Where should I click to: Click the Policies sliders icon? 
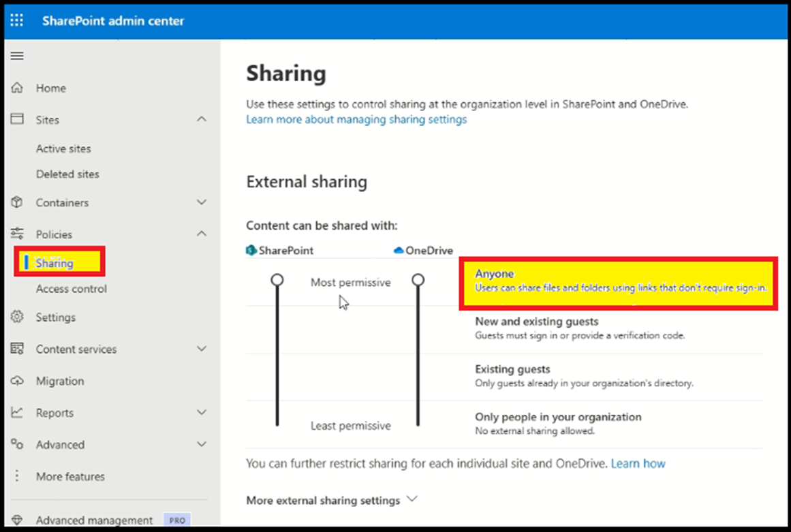17,234
